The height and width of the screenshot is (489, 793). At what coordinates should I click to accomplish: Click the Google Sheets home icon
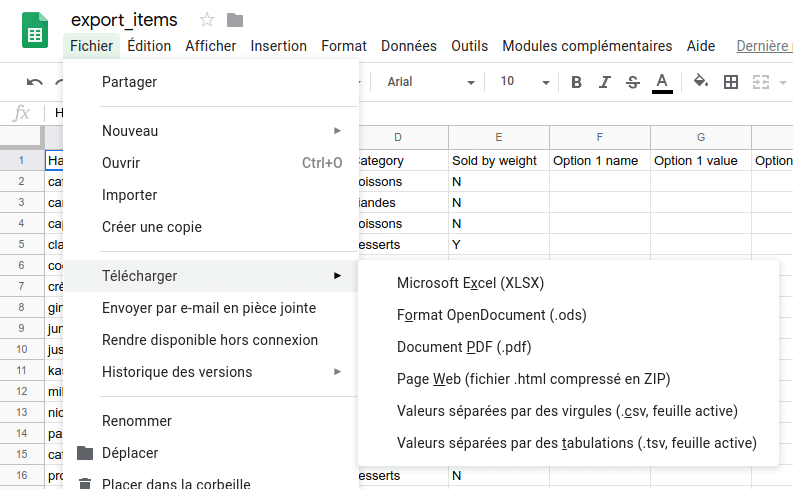35,31
